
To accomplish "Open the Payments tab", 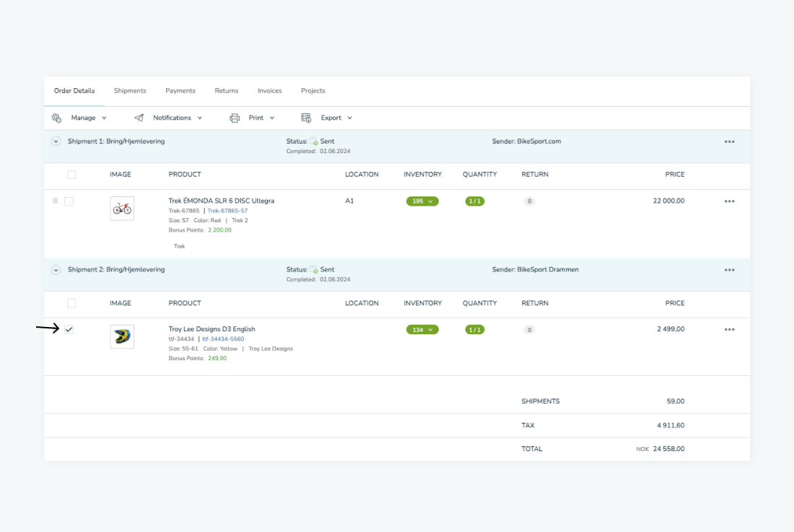I will pyautogui.click(x=180, y=91).
